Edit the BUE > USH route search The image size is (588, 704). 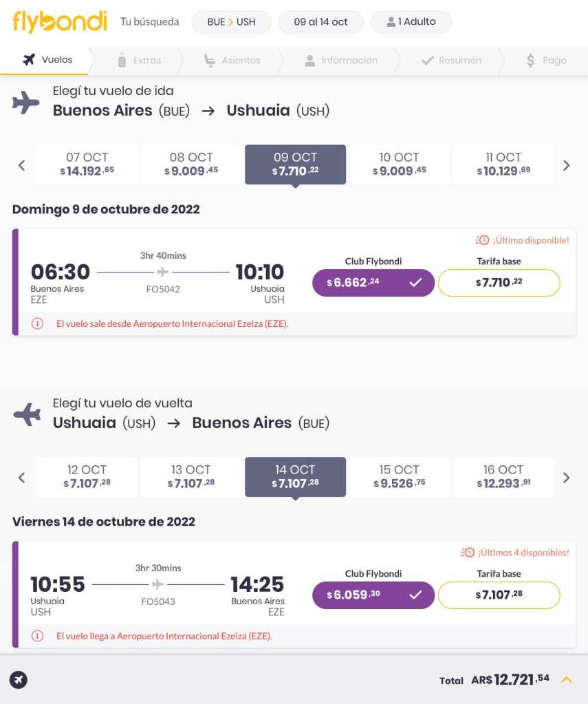[x=231, y=22]
